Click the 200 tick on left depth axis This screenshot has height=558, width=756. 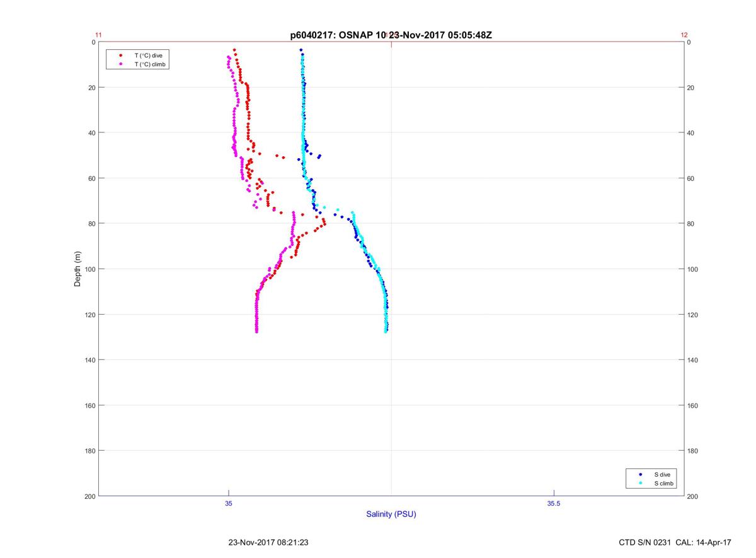[90, 496]
